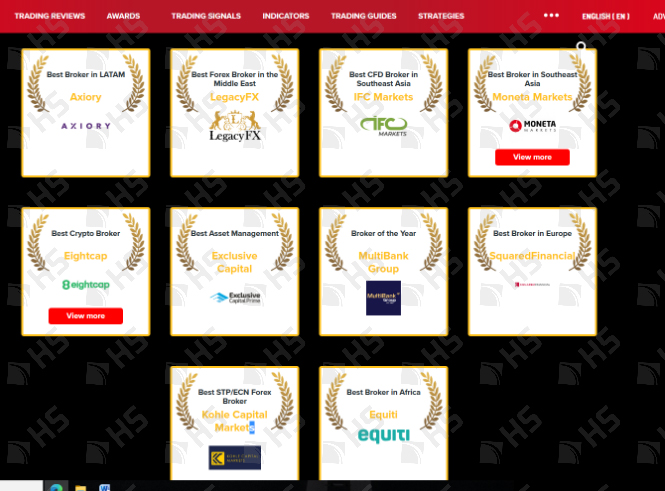665x491 pixels.
Task: Click the SquaredFinancial small logo
Action: [x=532, y=285]
